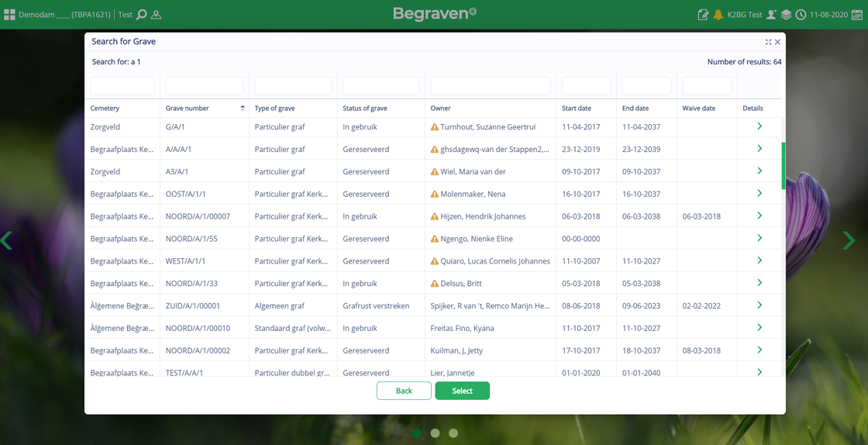Switch to the second carousel dot

(435, 433)
